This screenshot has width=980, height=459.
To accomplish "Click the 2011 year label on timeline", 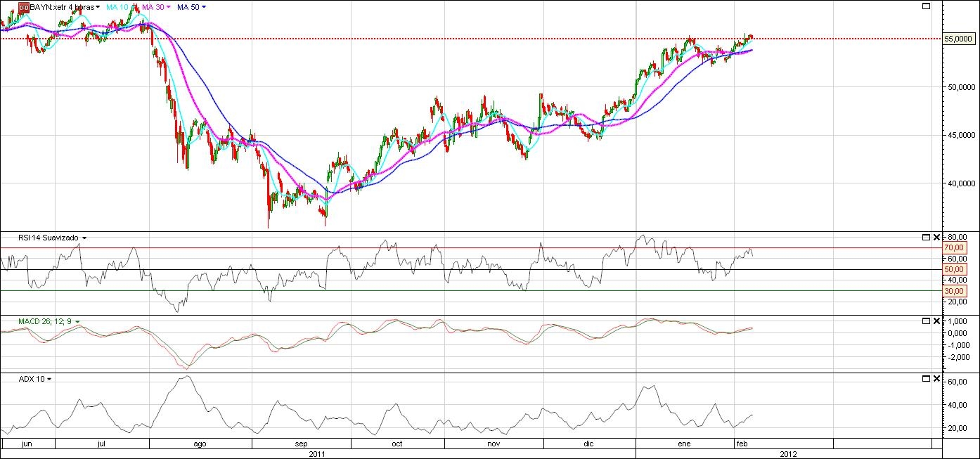I will click(317, 453).
